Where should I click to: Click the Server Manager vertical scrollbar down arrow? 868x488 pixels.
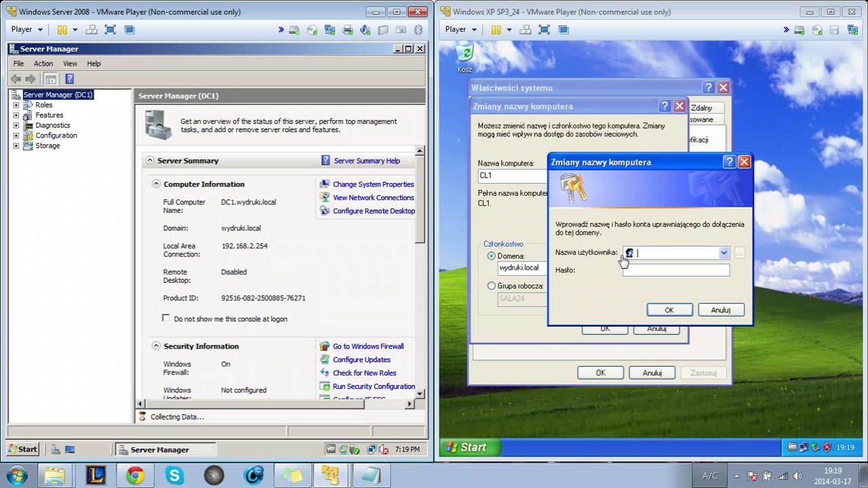click(420, 393)
